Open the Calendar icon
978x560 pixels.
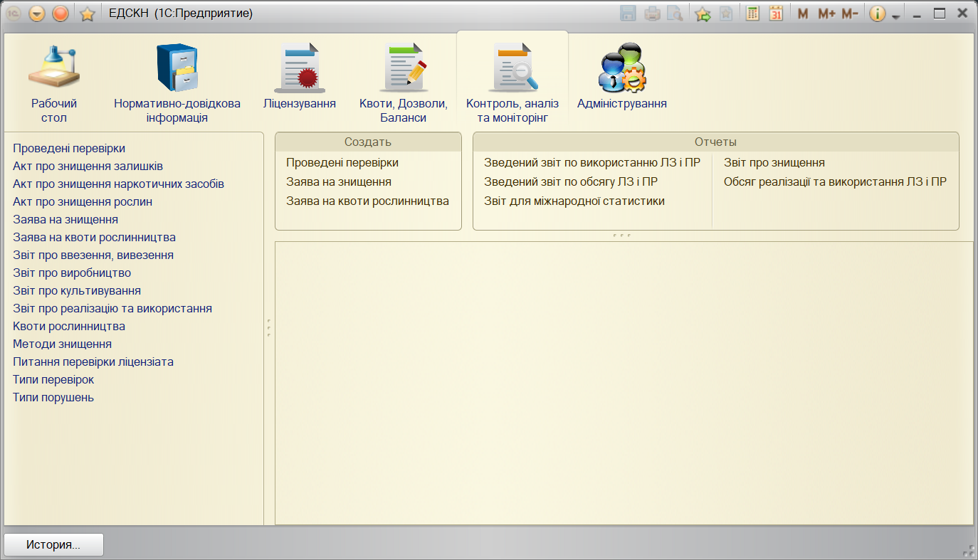click(x=776, y=14)
